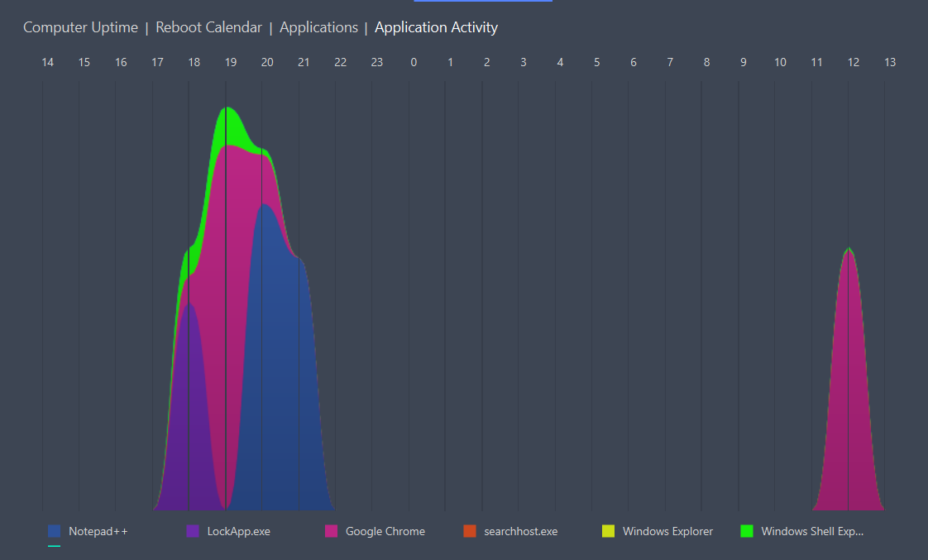Switch to the Reboot Calendar tab
The image size is (928, 560).
pyautogui.click(x=208, y=27)
